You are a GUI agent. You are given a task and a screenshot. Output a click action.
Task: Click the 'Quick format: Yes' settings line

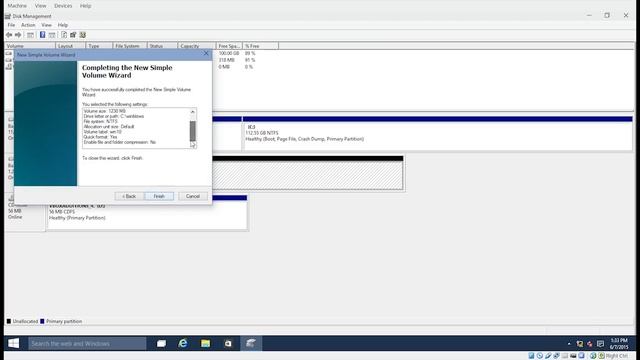(x=100, y=137)
